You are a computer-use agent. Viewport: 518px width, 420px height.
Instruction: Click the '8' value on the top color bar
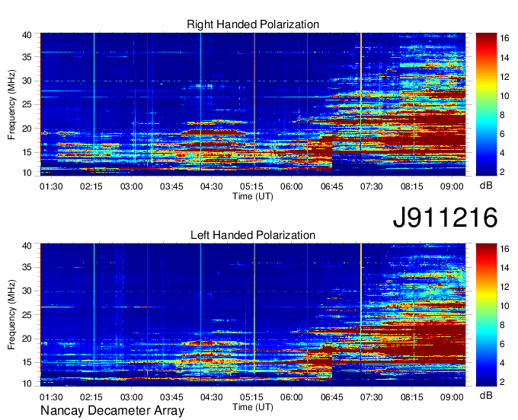coord(502,115)
